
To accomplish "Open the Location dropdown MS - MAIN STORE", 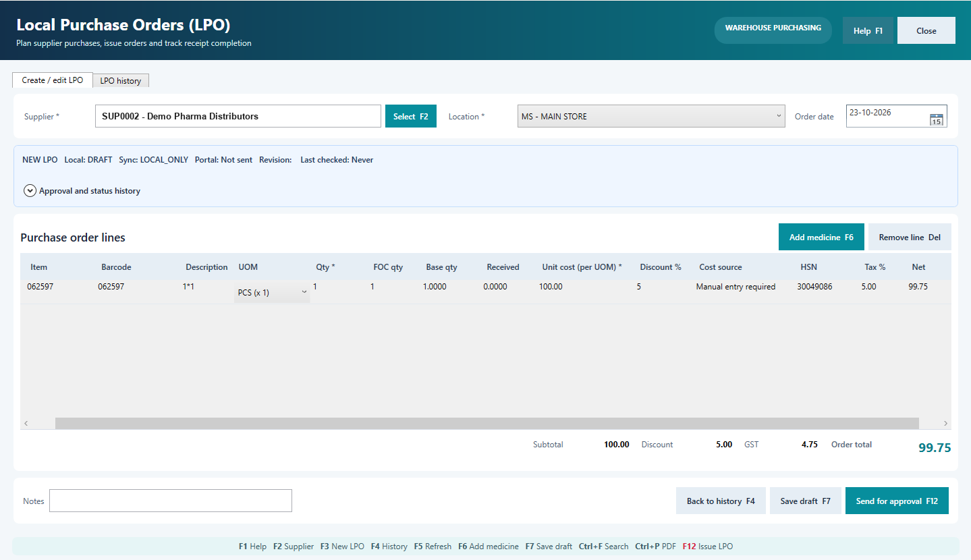I will pyautogui.click(x=651, y=116).
